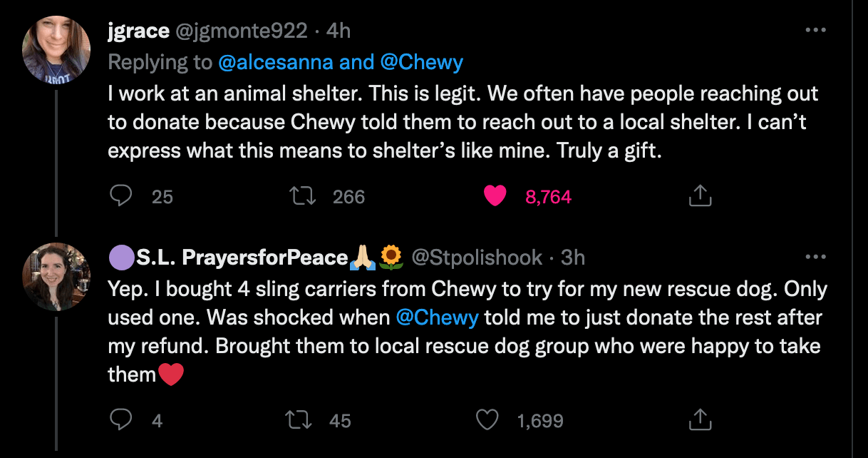Image resolution: width=868 pixels, height=458 pixels.
Task: Click the @Chewy mention in second tweet
Action: [x=436, y=317]
